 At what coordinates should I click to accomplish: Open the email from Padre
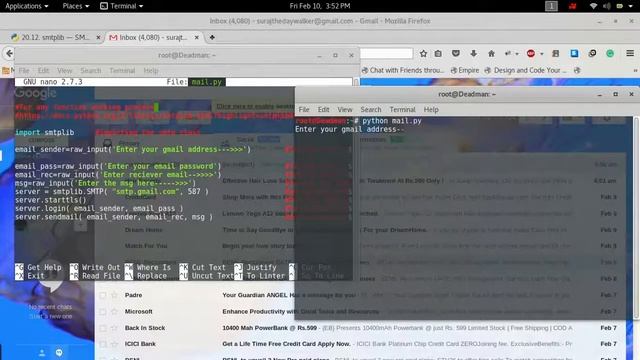pyautogui.click(x=361, y=295)
